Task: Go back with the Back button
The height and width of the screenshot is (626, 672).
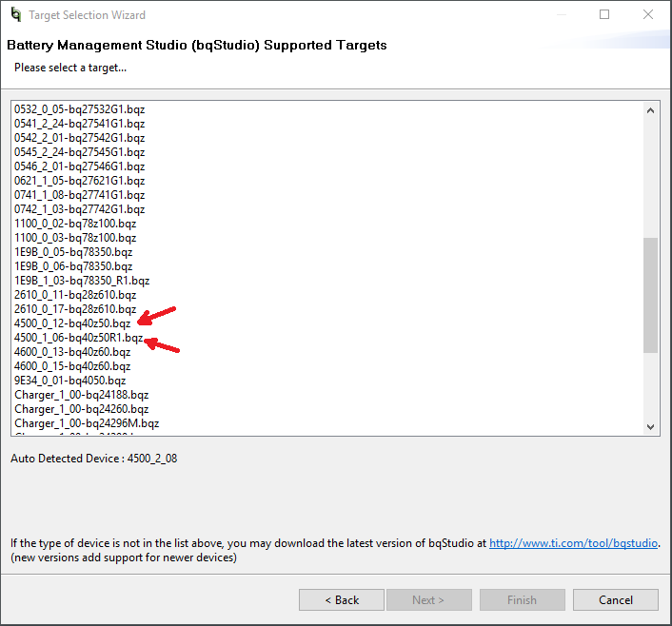Action: 342,600
